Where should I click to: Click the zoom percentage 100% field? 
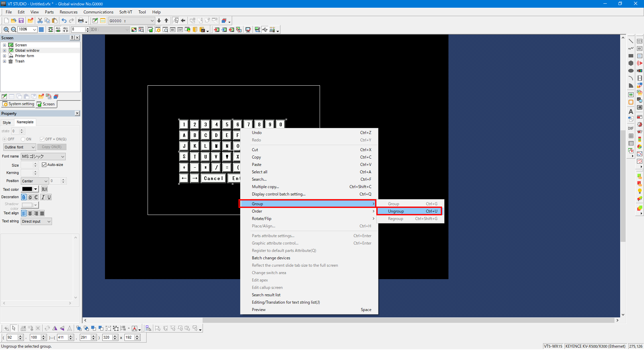click(25, 30)
